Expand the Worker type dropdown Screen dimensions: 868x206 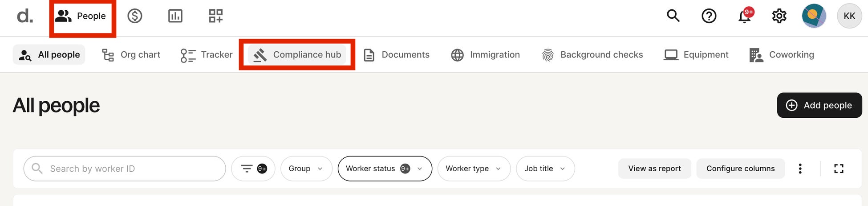click(x=473, y=169)
